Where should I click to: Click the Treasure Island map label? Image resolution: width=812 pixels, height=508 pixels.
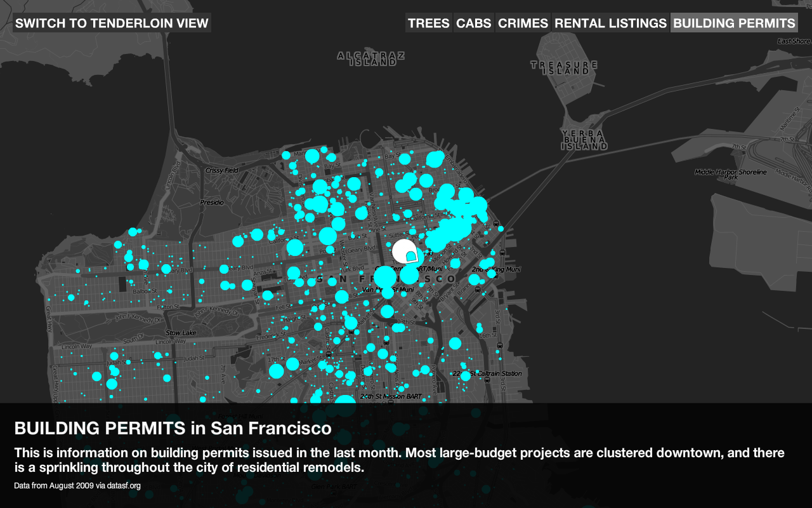pos(564,68)
